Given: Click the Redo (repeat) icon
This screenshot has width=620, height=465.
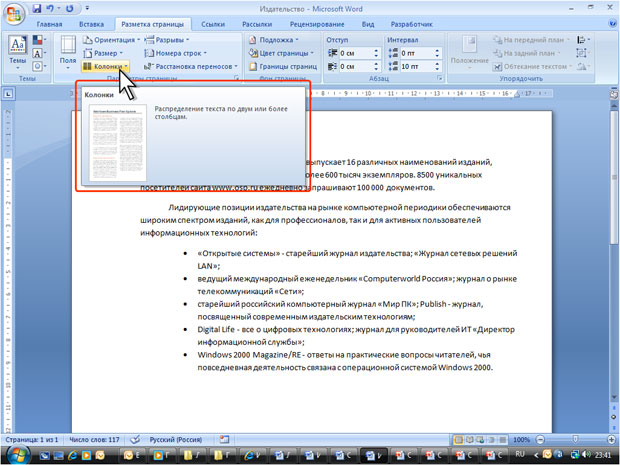Looking at the screenshot, I should pos(69,8).
